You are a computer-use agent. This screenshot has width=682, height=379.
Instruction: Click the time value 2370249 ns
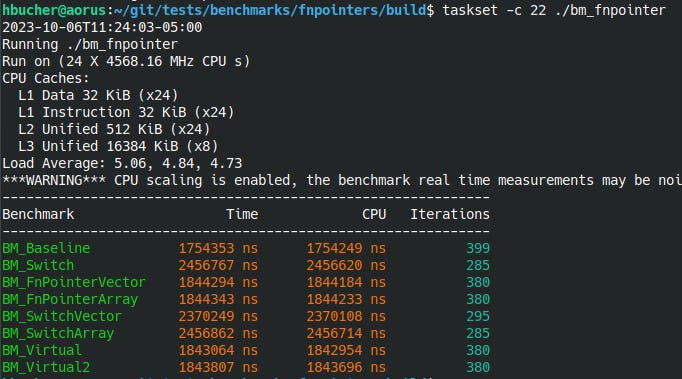[218, 316]
